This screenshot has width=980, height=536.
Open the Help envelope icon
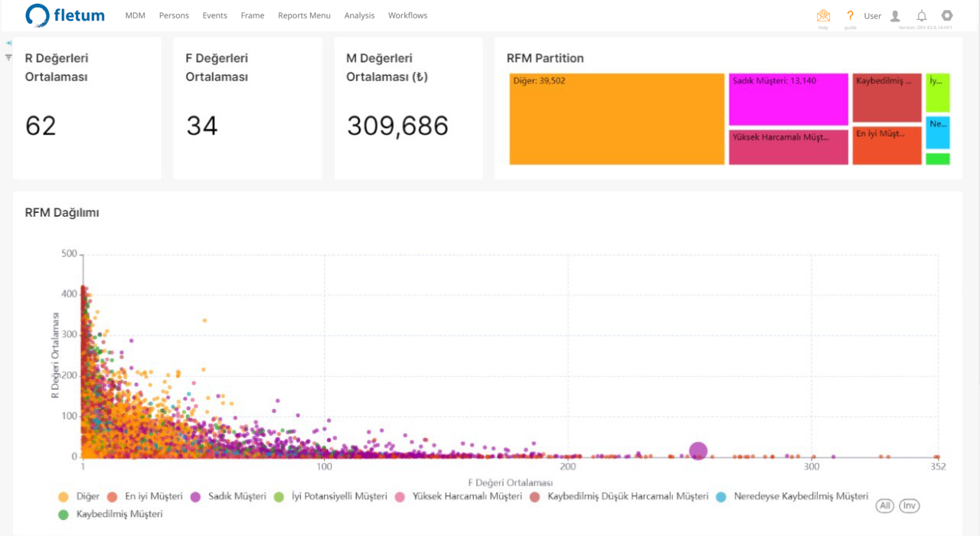tap(823, 15)
